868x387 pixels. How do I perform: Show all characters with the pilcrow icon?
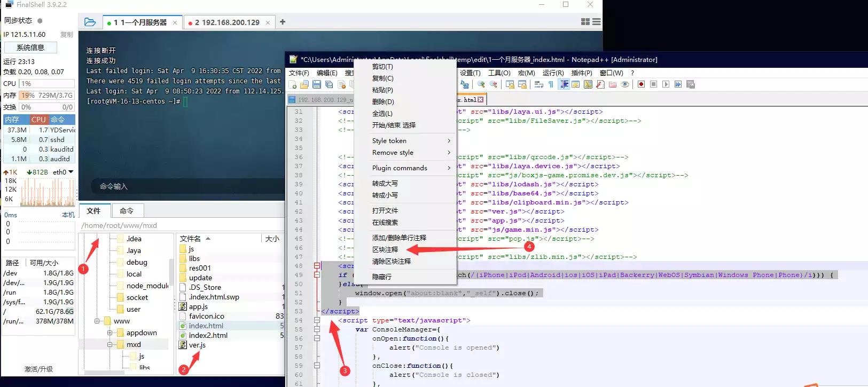tap(551, 84)
